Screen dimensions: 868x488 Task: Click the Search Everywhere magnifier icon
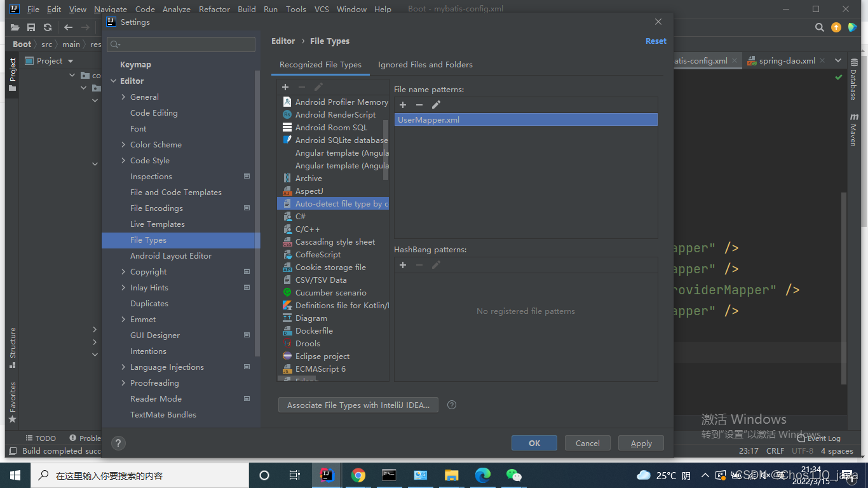click(x=820, y=27)
